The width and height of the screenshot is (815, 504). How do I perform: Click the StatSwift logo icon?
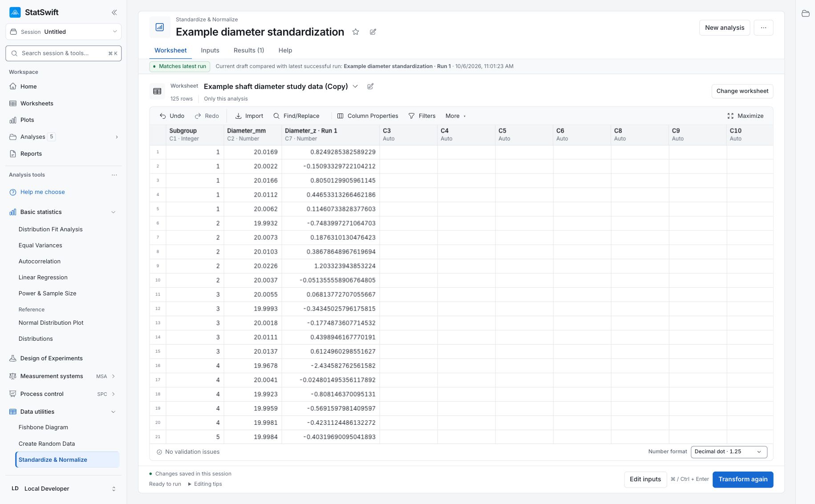pyautogui.click(x=15, y=12)
